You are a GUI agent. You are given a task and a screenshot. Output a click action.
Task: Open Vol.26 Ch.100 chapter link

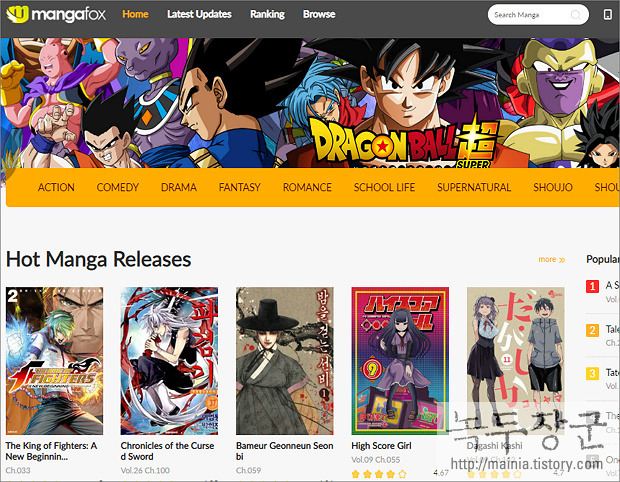tap(145, 470)
